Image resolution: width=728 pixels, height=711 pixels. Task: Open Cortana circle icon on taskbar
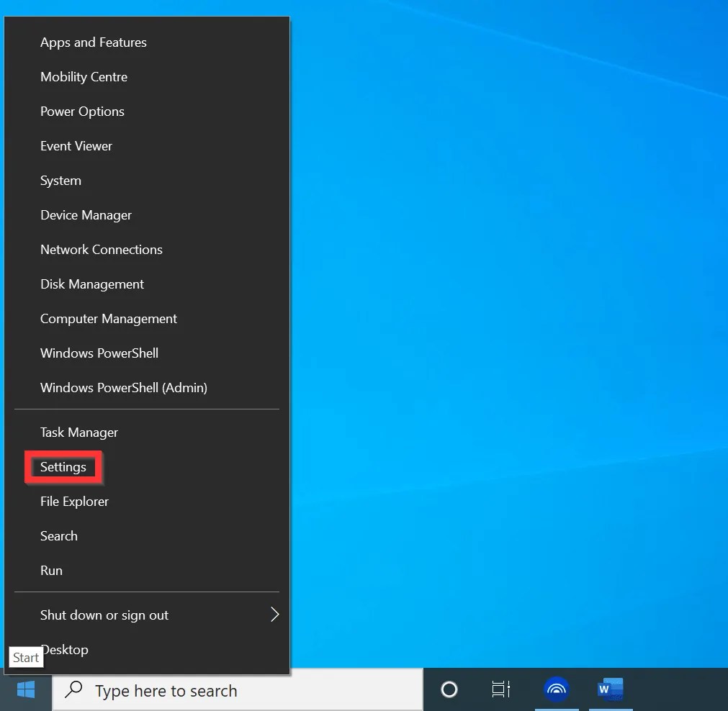449,689
